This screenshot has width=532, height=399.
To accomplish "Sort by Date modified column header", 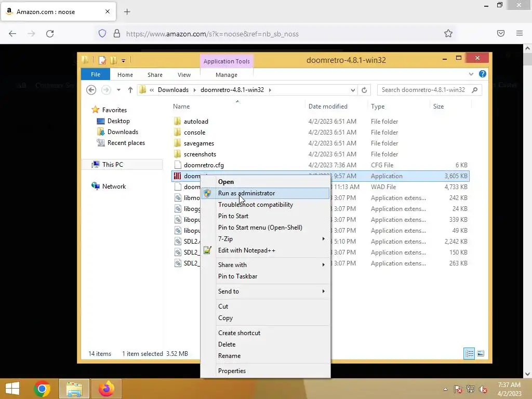I will coord(336,106).
